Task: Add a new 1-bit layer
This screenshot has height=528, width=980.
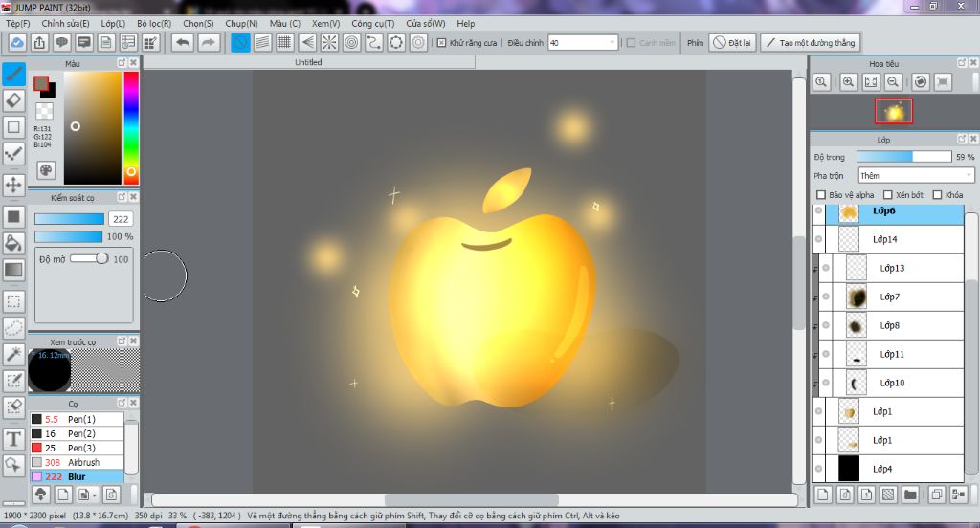Action: 866,495
